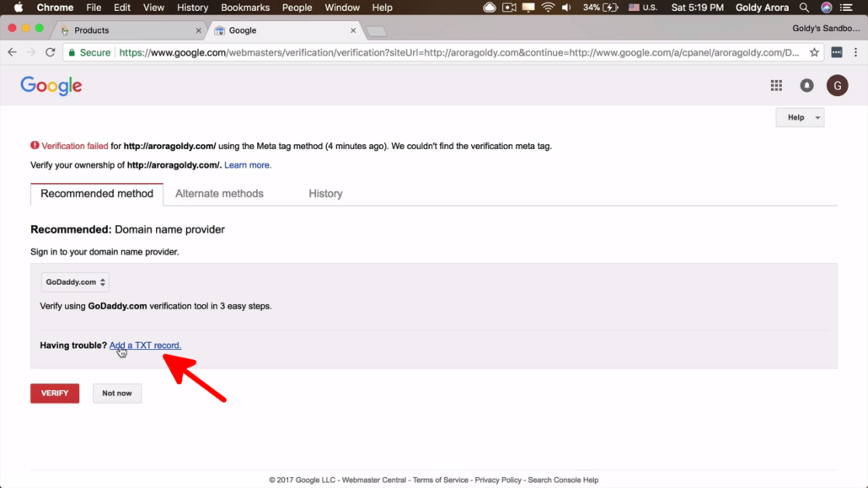Click the volume icon in menu bar
This screenshot has width=868, height=488.
(566, 8)
